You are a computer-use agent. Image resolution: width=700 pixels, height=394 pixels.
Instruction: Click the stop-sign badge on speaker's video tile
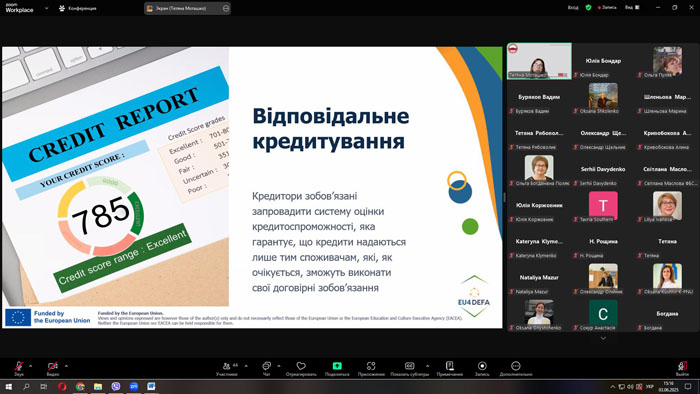pos(513,48)
